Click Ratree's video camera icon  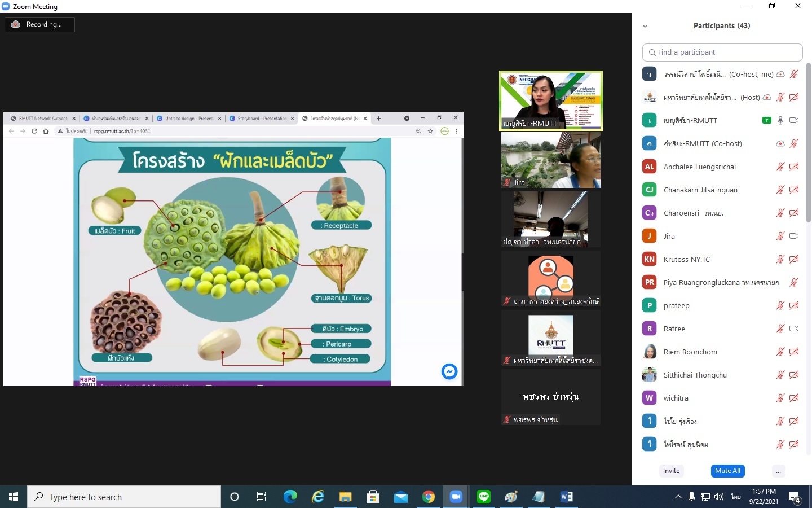click(794, 329)
